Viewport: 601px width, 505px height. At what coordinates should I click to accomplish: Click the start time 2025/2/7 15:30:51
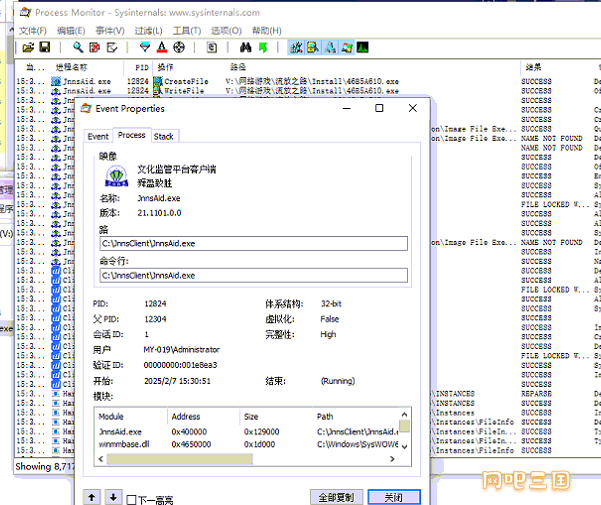177,381
